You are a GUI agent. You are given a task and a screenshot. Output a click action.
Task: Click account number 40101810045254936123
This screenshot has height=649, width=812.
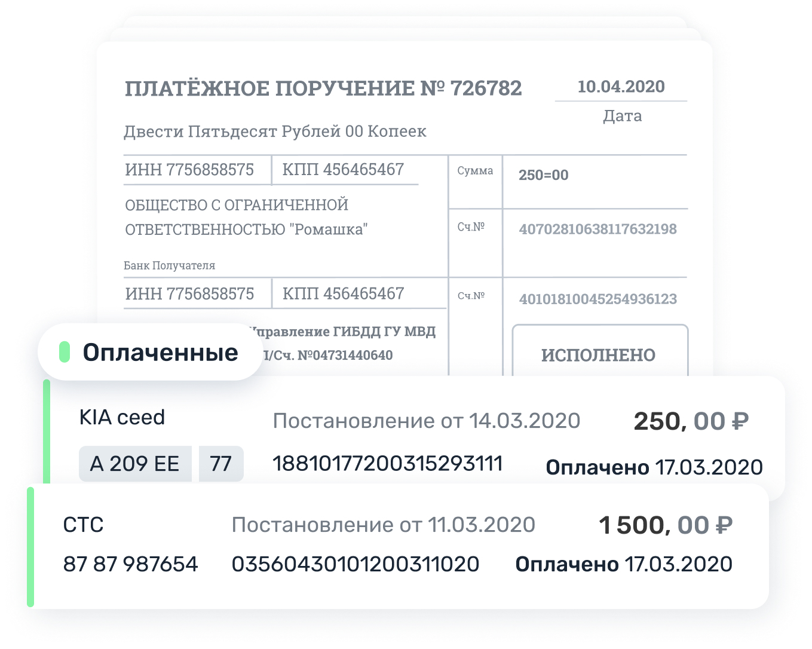pos(597,299)
